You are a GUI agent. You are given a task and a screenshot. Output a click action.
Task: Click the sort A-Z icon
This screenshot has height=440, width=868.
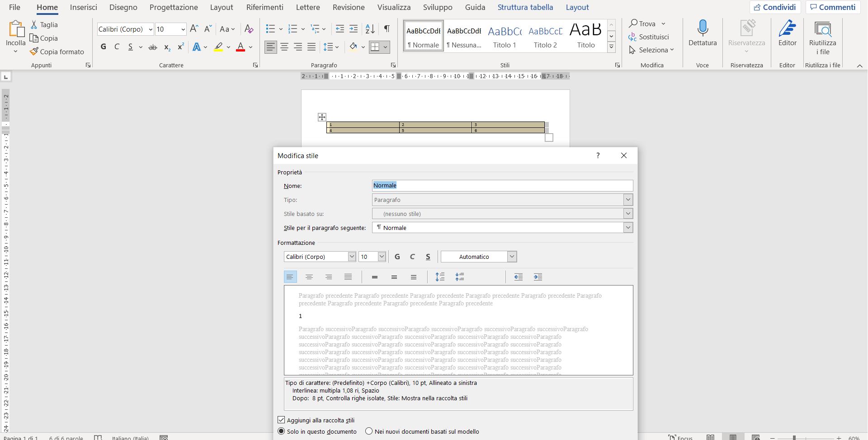pyautogui.click(x=370, y=29)
